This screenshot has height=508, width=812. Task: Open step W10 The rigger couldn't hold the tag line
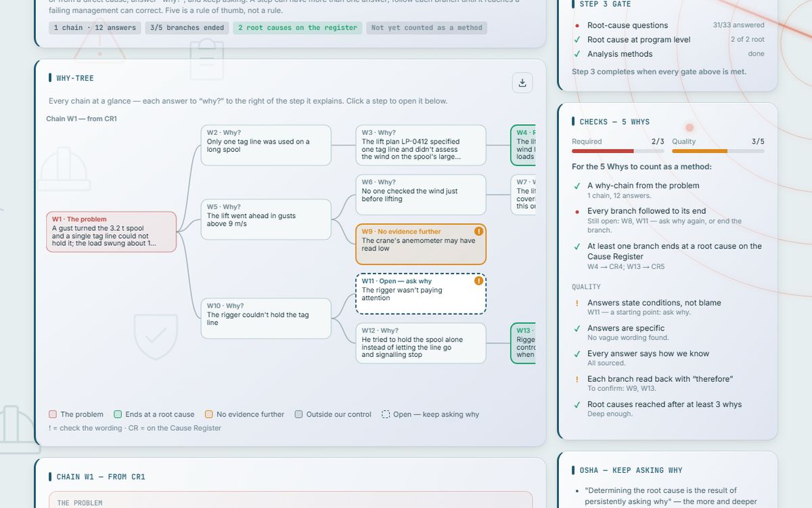266,318
